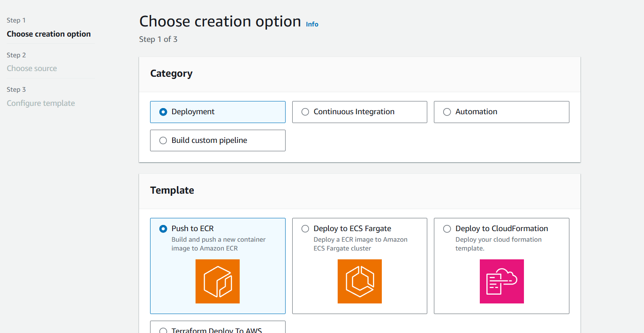Click the 'Step 1' label in sidebar
The width and height of the screenshot is (644, 333).
point(16,20)
